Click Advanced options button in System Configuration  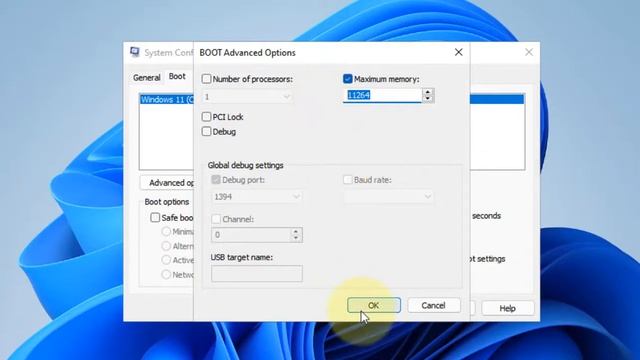167,182
